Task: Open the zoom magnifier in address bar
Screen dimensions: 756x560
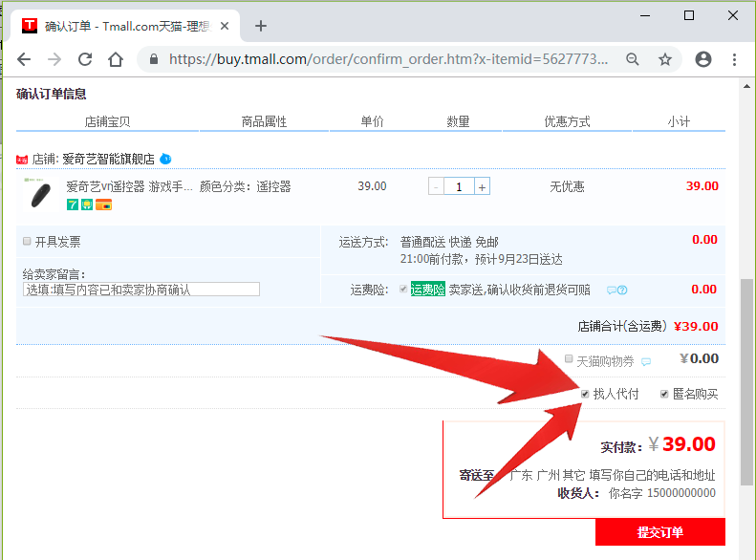Action: [x=632, y=59]
